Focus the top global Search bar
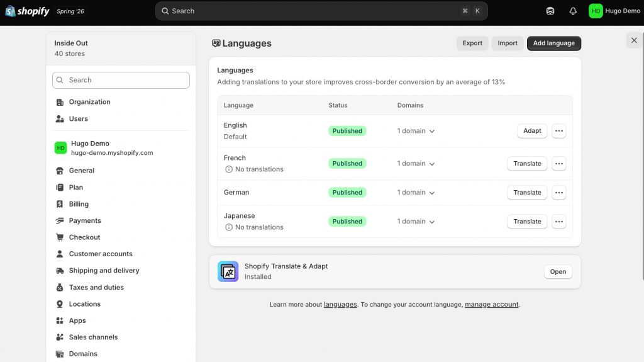Image resolution: width=644 pixels, height=362 pixels. [321, 11]
